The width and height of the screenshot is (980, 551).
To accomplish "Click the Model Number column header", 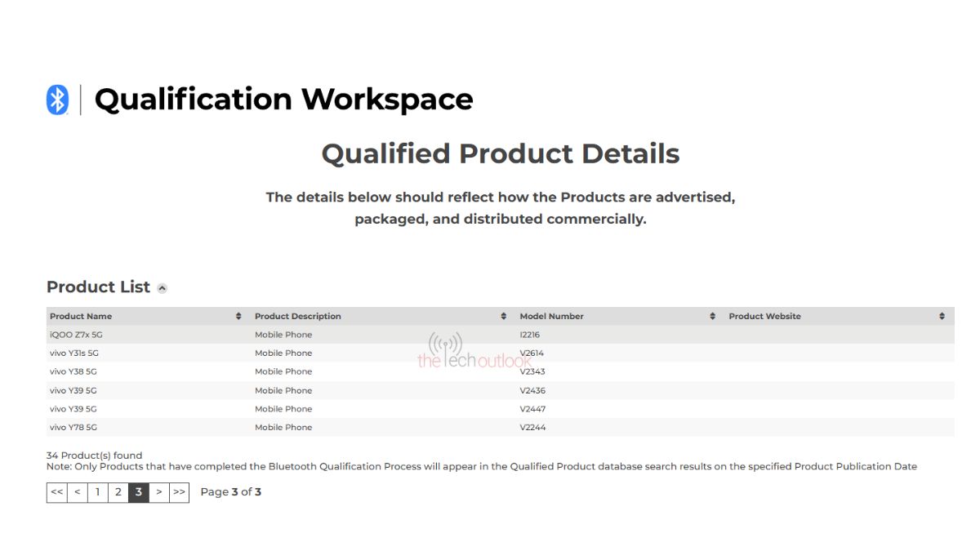I will coord(552,316).
